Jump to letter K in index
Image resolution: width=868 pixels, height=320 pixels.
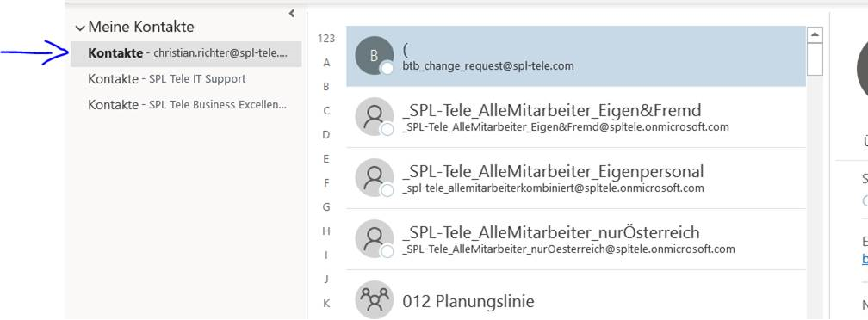pos(326,304)
